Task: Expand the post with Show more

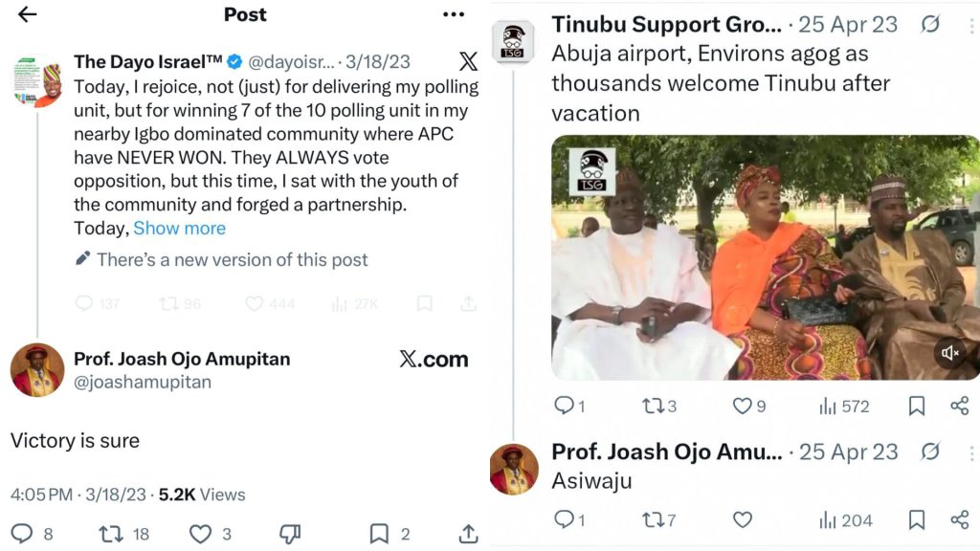Action: 179,228
